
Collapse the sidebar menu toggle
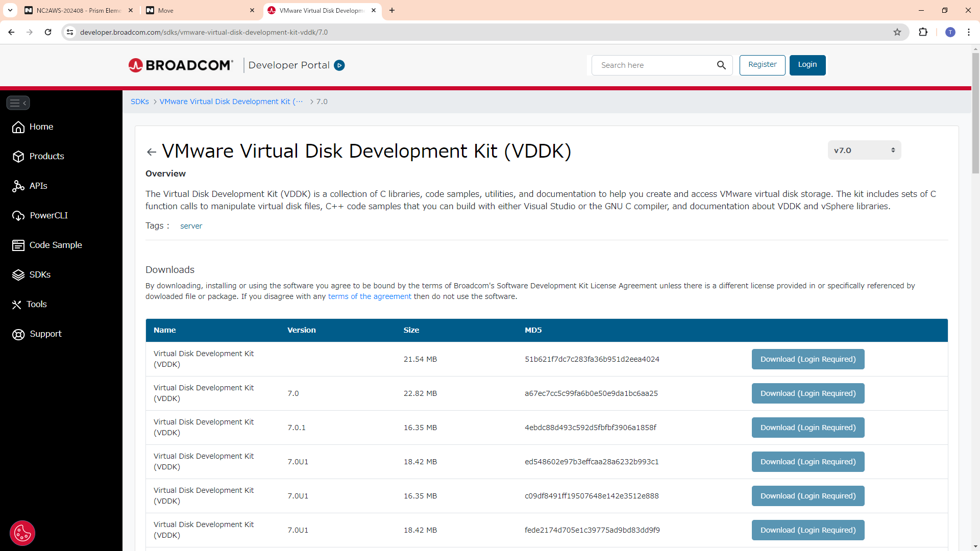[18, 103]
